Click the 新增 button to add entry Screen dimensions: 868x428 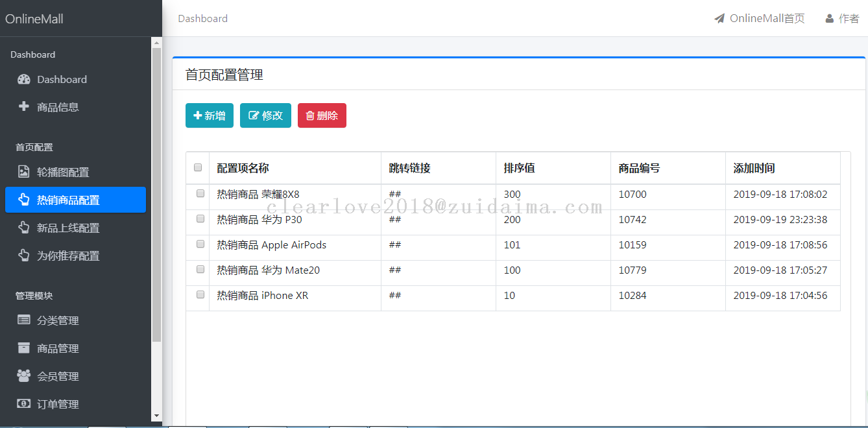[209, 115]
